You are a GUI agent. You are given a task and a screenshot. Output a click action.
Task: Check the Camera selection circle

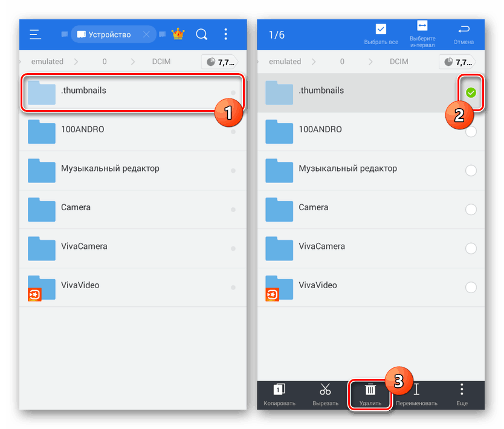471,209
